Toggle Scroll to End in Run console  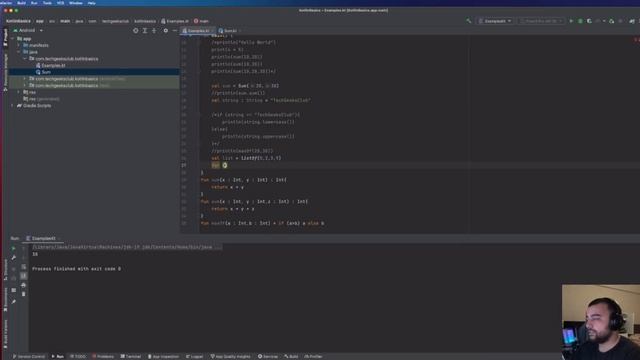23,276
